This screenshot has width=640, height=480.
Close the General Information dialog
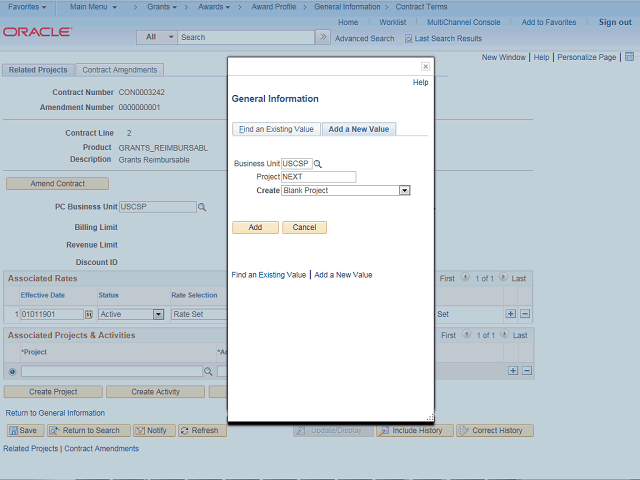pos(425,66)
